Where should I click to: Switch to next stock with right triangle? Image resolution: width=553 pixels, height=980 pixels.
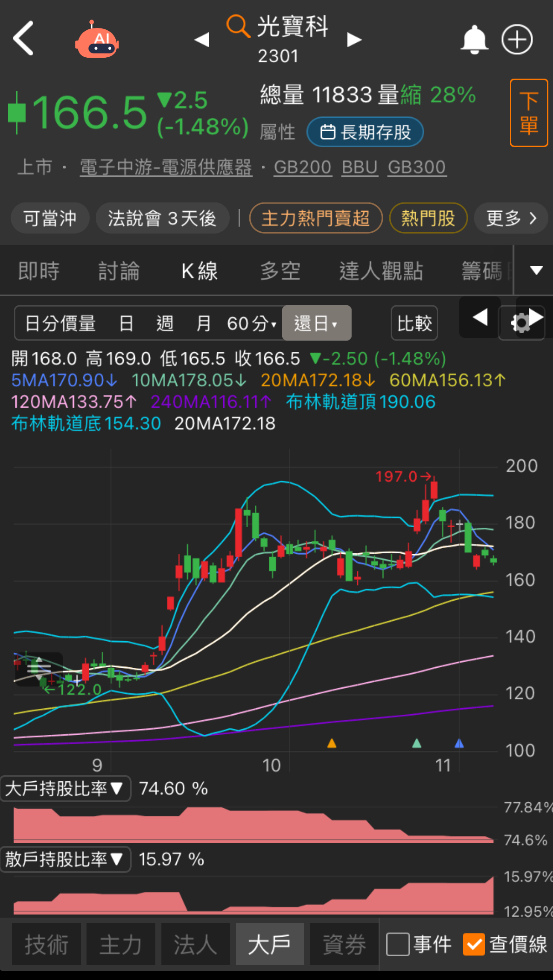click(354, 40)
